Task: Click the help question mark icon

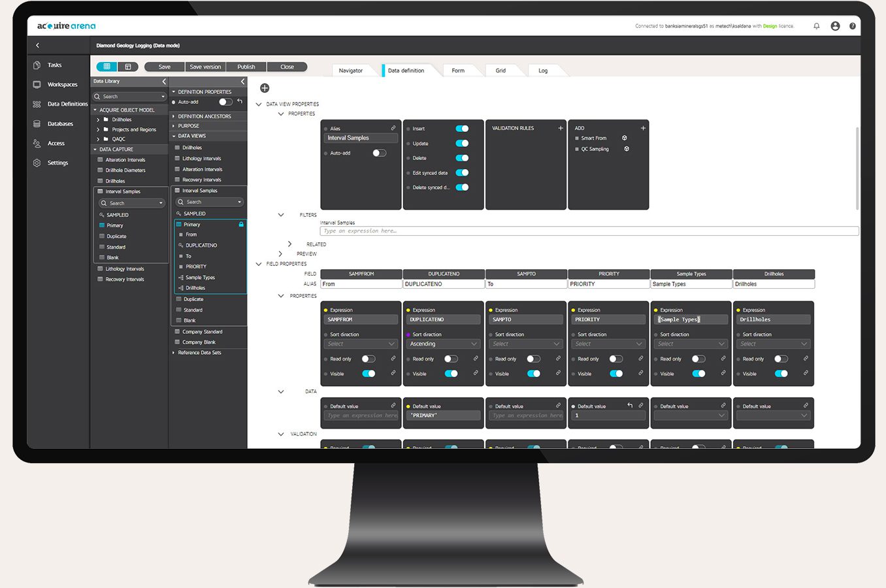Action: (x=852, y=26)
